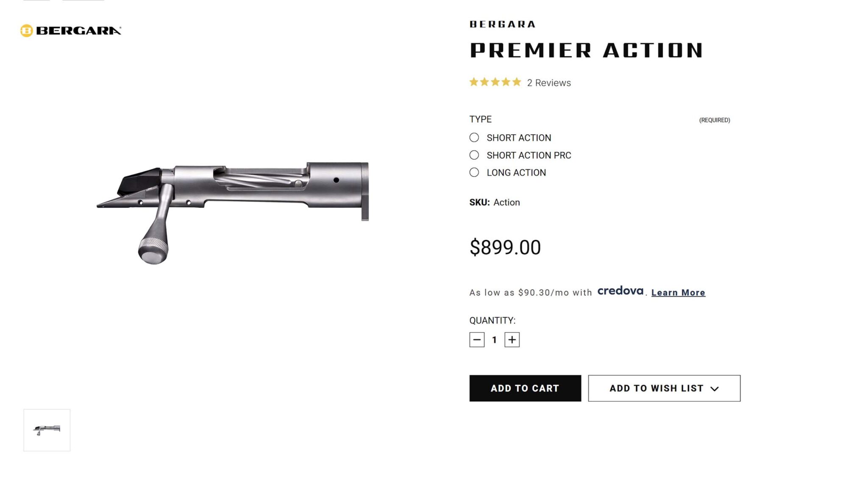The width and height of the screenshot is (868, 488).
Task: Select the product thumbnail image
Action: click(47, 429)
